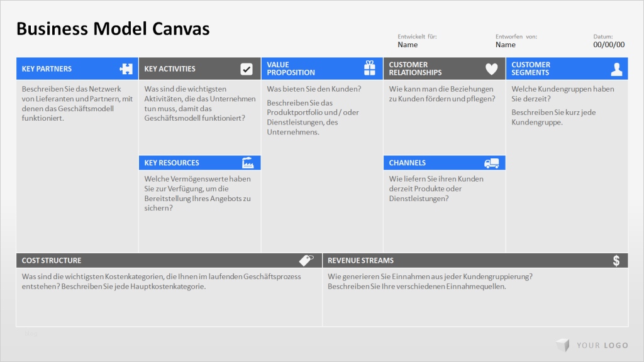Click the puzzle piece icon in Key Partners

(126, 69)
